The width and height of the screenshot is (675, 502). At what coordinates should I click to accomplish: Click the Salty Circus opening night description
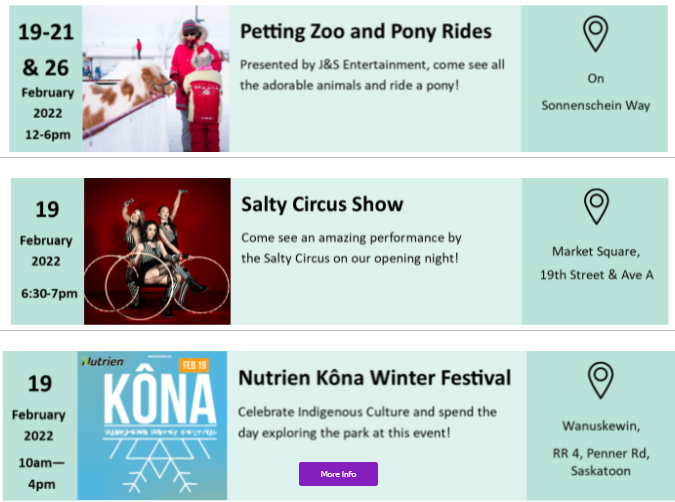coord(351,248)
